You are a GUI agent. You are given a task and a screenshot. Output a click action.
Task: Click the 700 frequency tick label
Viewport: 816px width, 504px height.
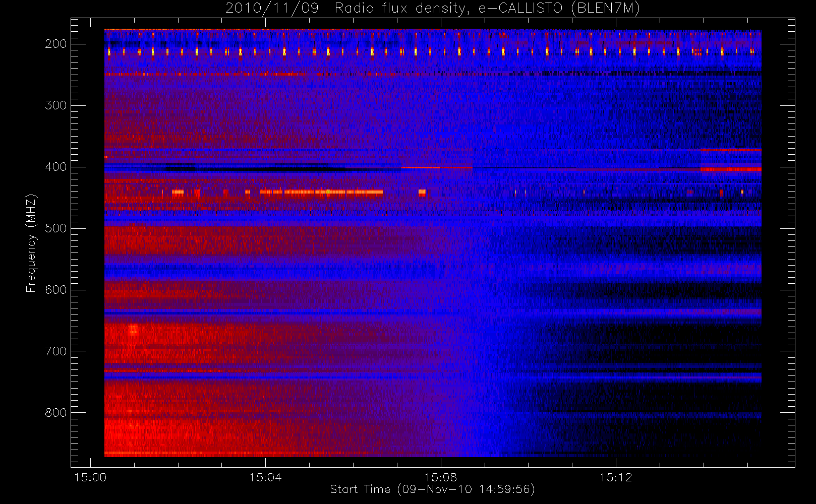(x=56, y=351)
